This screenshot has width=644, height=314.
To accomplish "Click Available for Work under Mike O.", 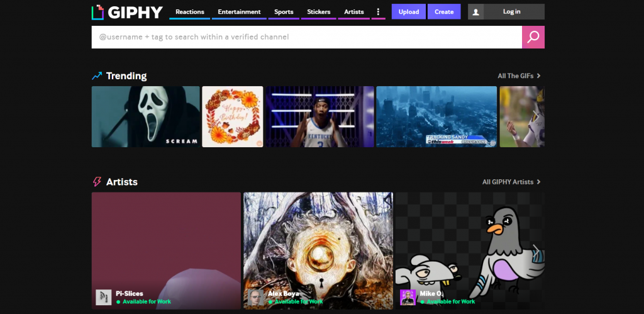I will 451,301.
